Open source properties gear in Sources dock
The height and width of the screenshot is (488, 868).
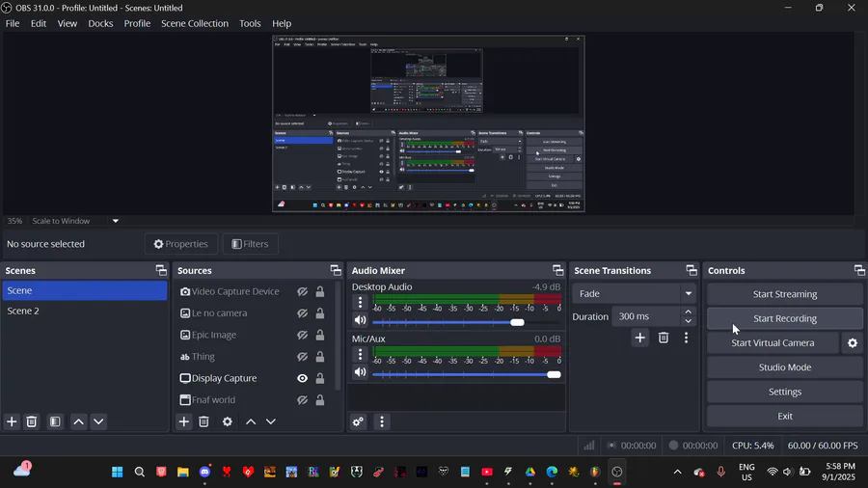pos(227,421)
